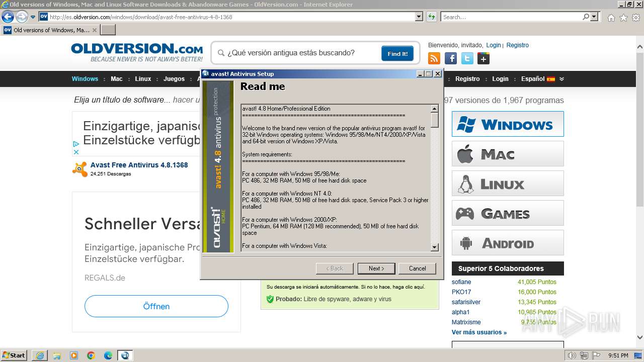This screenshot has width=644, height=362.
Task: Open contributor safarisilver profile link
Action: tap(466, 302)
